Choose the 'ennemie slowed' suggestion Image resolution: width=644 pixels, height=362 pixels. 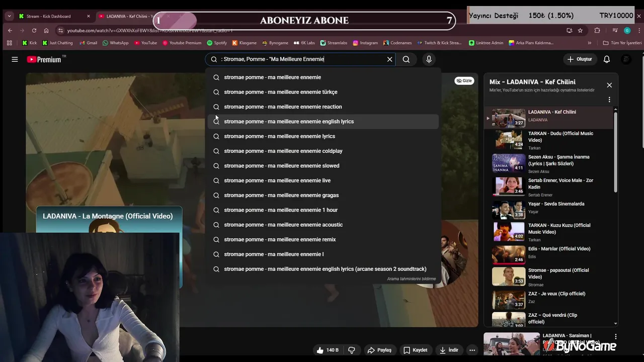click(323, 166)
